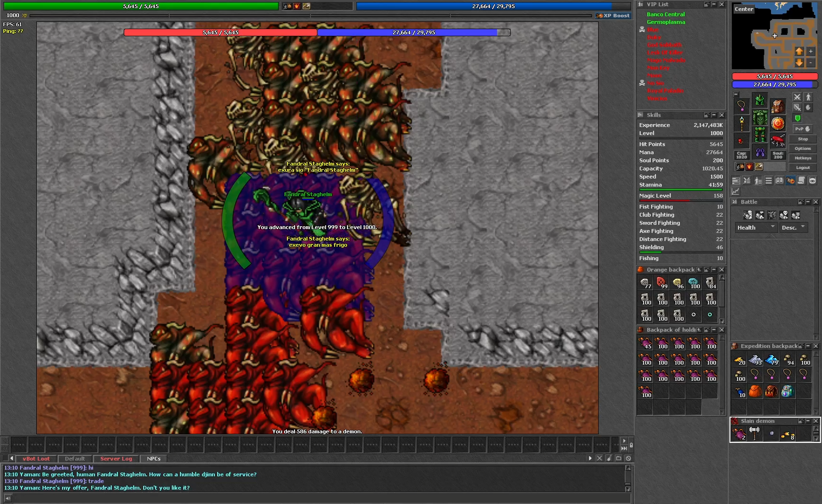Toggle the green secure mode shield

tap(797, 118)
